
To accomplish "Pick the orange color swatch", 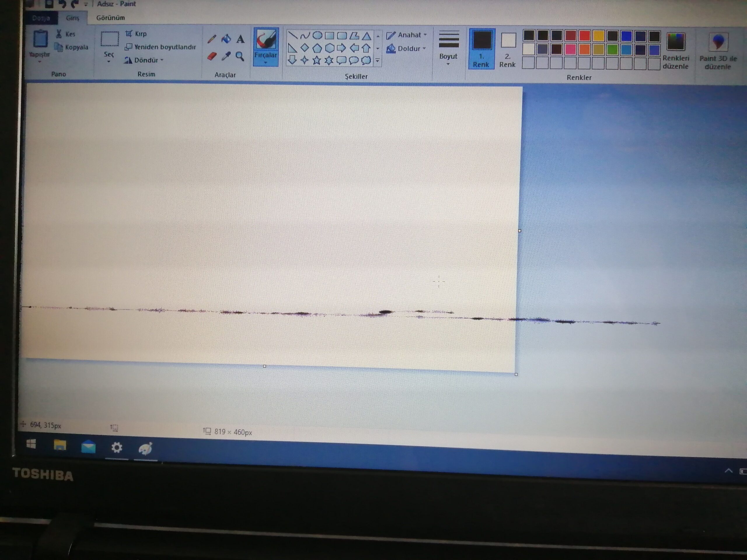I will 584,49.
